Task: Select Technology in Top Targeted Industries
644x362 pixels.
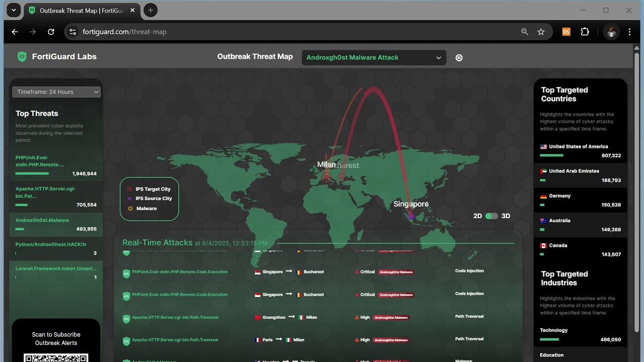Action: tap(581, 334)
